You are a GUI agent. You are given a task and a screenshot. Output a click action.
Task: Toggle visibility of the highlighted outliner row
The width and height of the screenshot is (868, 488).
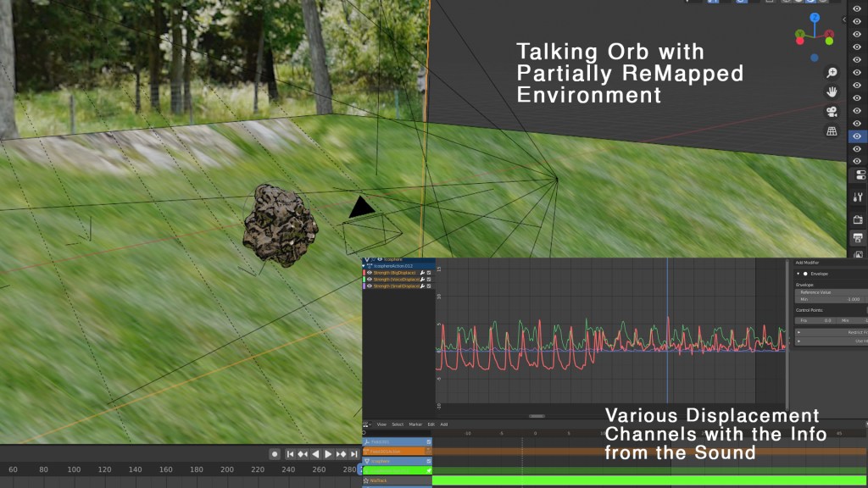point(857,136)
